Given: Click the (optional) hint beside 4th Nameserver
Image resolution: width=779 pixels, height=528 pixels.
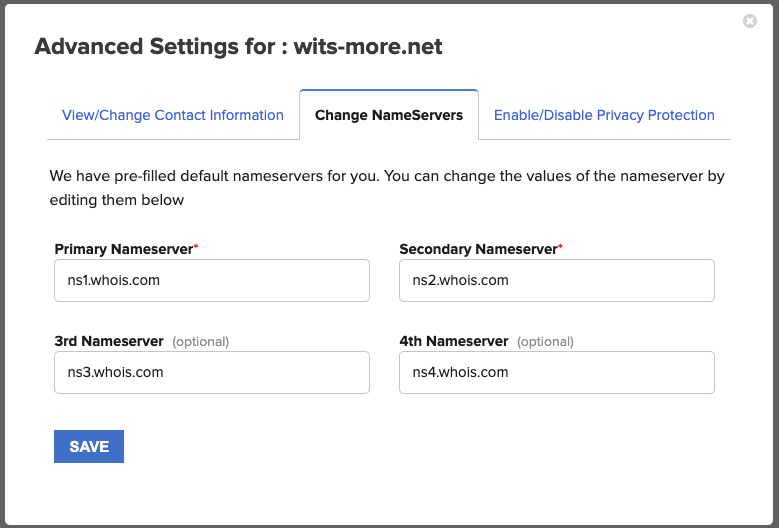Looking at the screenshot, I should pyautogui.click(x=545, y=342).
